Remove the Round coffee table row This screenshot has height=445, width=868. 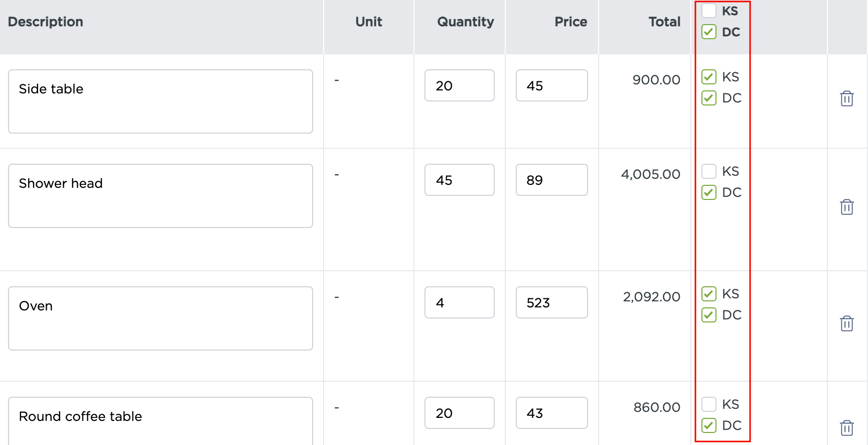tap(847, 428)
